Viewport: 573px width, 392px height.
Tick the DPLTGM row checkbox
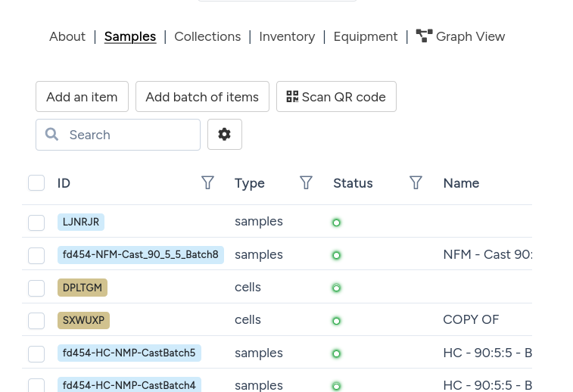[36, 288]
